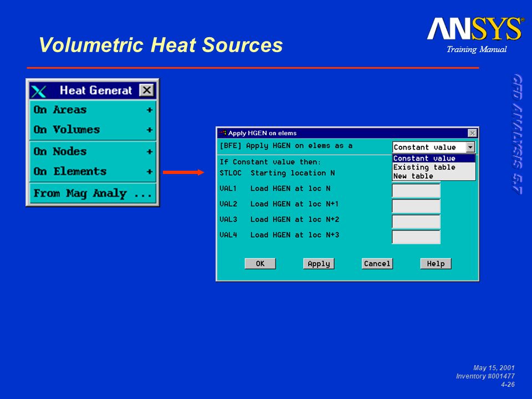Image resolution: width=532 pixels, height=399 pixels.
Task: Focus the VAL4 loc N+3 input field
Action: (416, 237)
